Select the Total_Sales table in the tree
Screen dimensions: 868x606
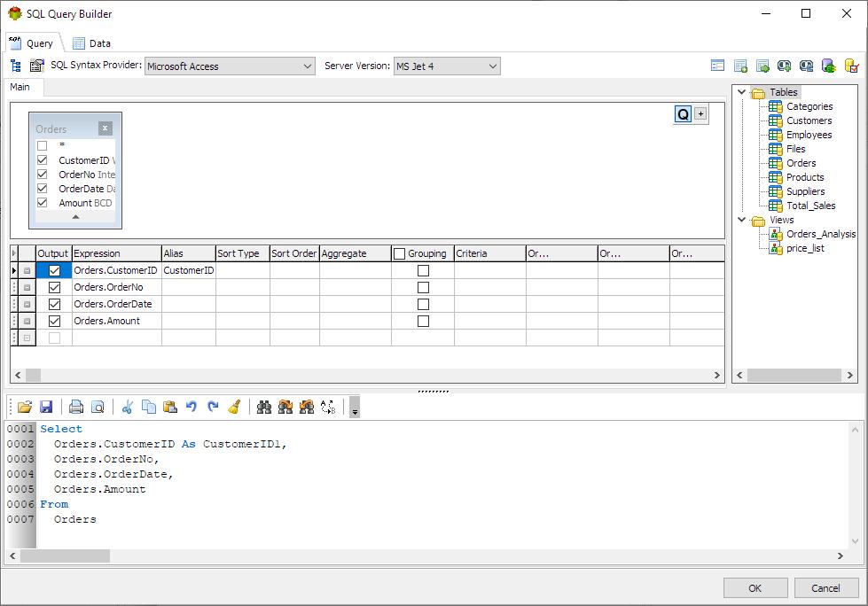tap(810, 206)
